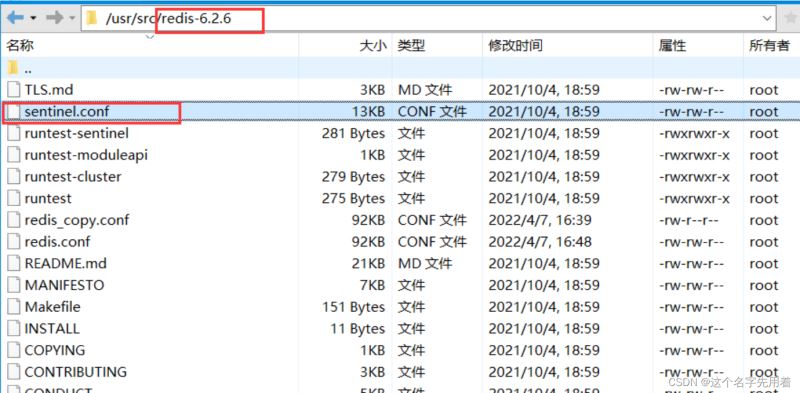Select file Makefile
Viewport: 800px width, 393px height.
[53, 307]
